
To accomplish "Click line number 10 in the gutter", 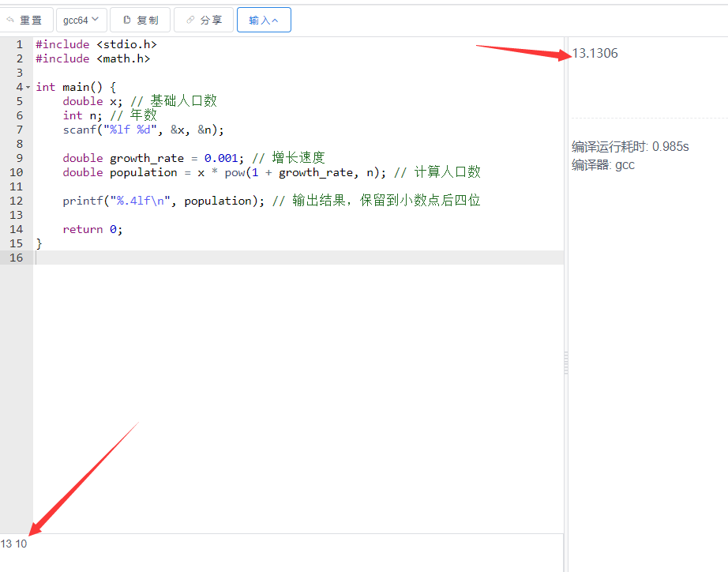I will [17, 172].
